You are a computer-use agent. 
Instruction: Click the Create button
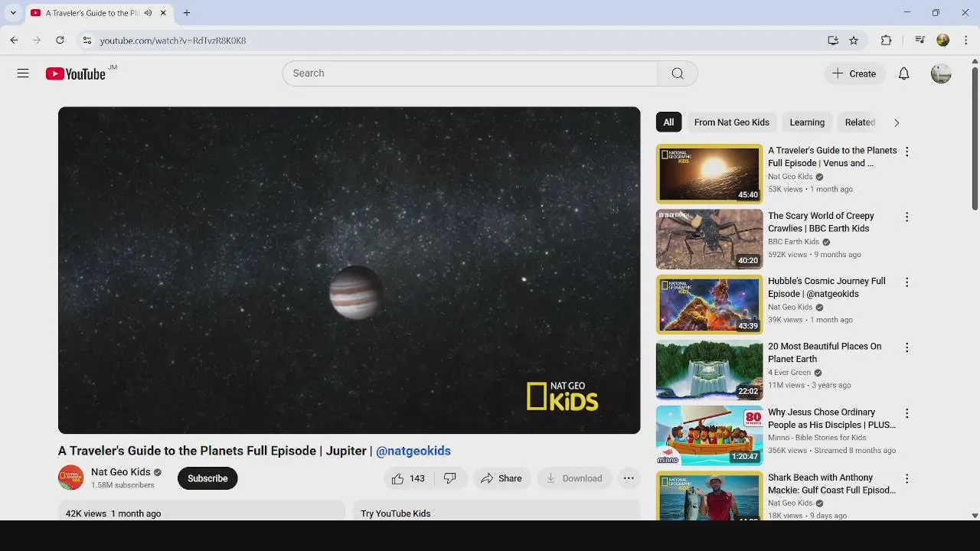[854, 73]
